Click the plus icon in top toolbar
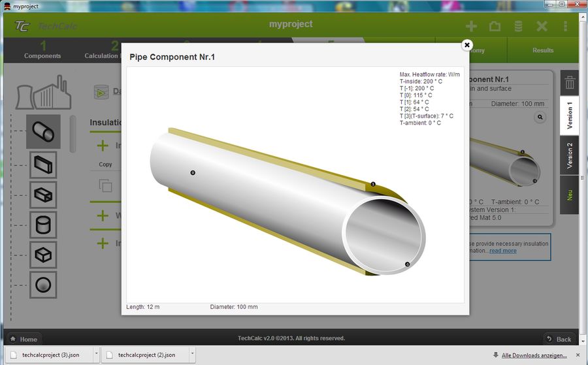 pos(471,26)
